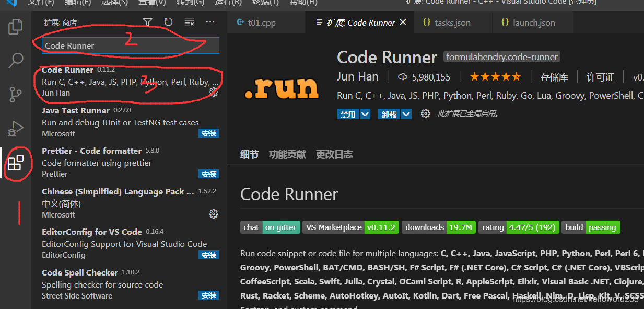Click the build passing badge

tap(591, 227)
